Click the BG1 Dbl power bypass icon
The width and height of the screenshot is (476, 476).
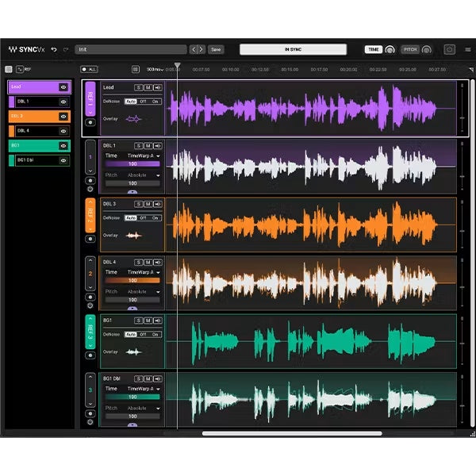pos(90,422)
